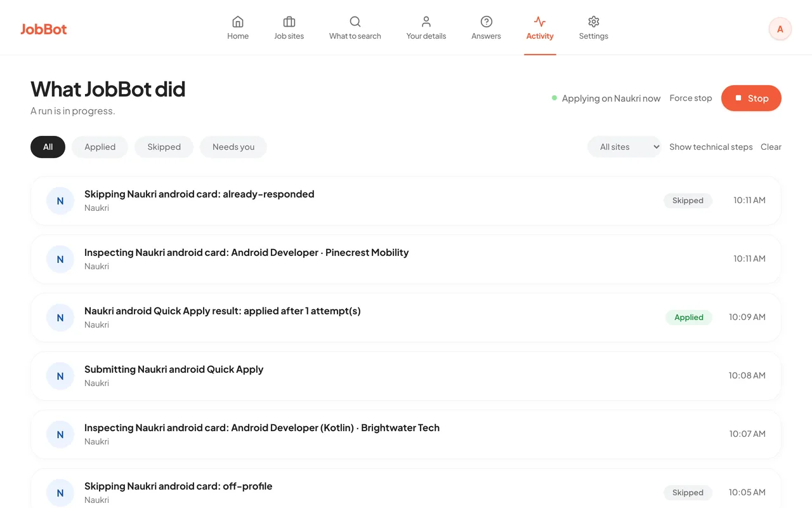
Task: Click the 10:08 AM timestamp
Action: click(x=747, y=375)
